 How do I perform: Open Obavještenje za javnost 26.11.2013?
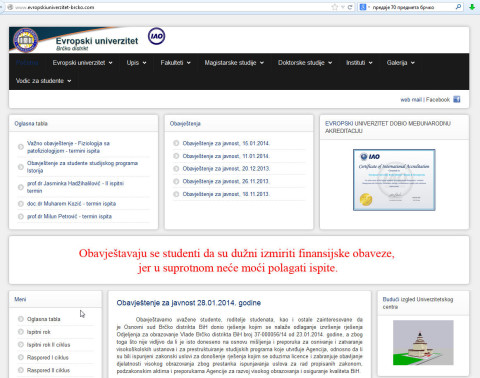[x=226, y=181]
